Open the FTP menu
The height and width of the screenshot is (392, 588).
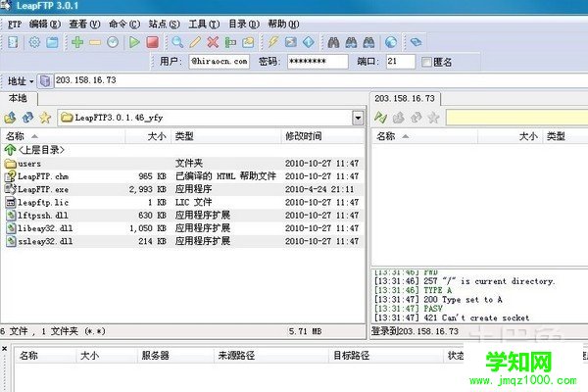pyautogui.click(x=15, y=24)
